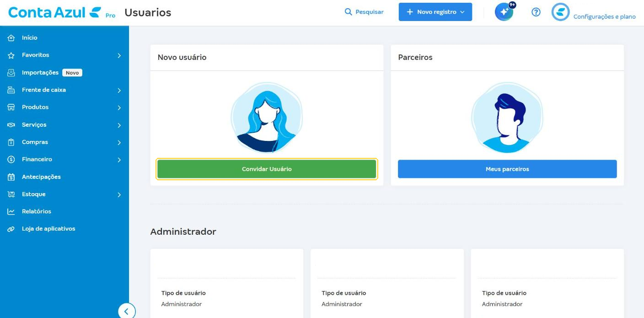Expand the Compras submenu chevron
The image size is (644, 318).
pyautogui.click(x=119, y=143)
